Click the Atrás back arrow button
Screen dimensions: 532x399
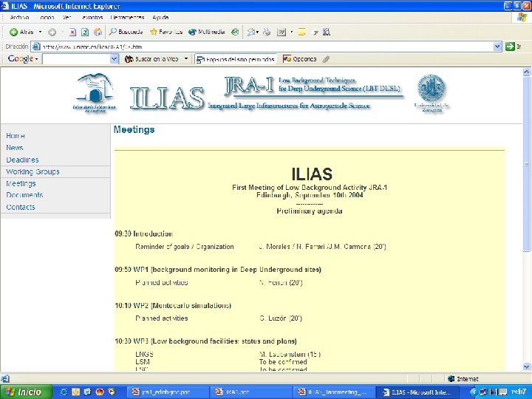click(x=21, y=32)
